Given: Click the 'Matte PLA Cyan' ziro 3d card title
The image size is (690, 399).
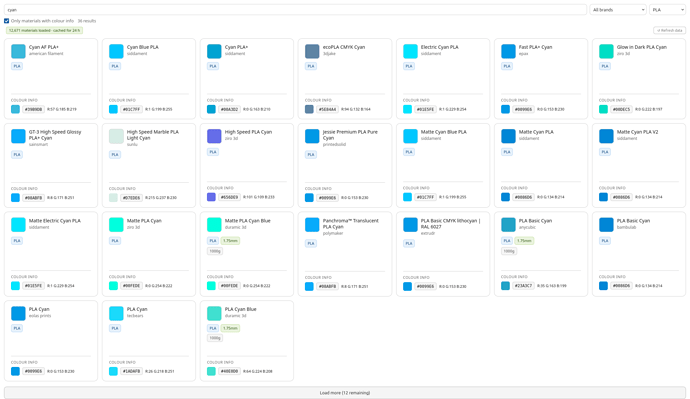Looking at the screenshot, I should (x=144, y=221).
